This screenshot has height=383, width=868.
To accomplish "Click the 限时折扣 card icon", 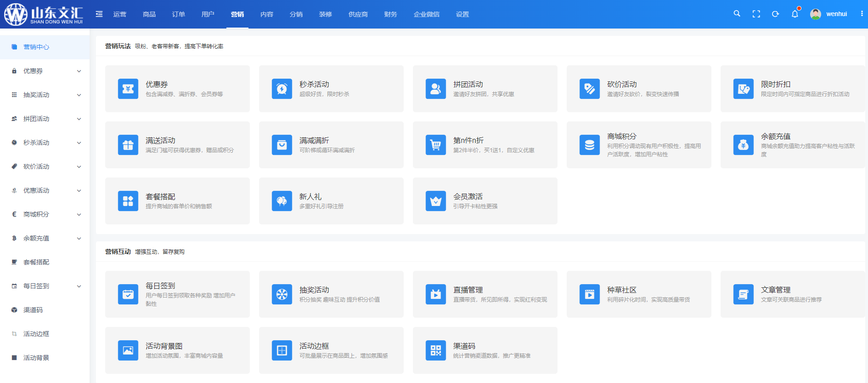I will point(744,89).
